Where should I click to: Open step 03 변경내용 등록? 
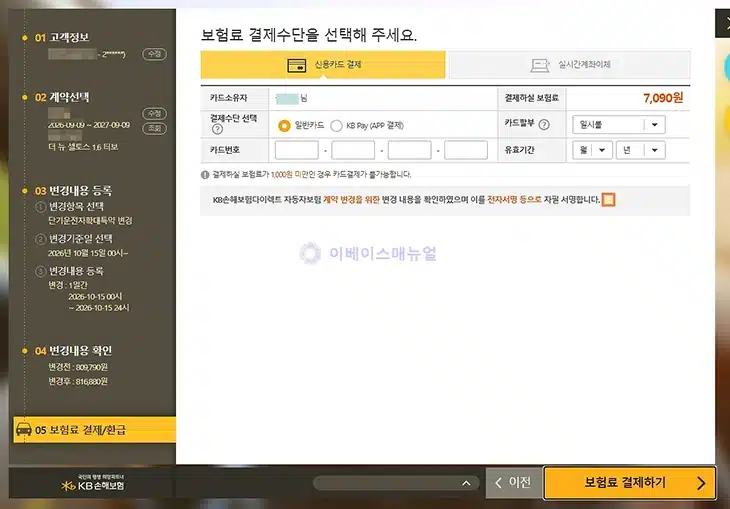74,190
